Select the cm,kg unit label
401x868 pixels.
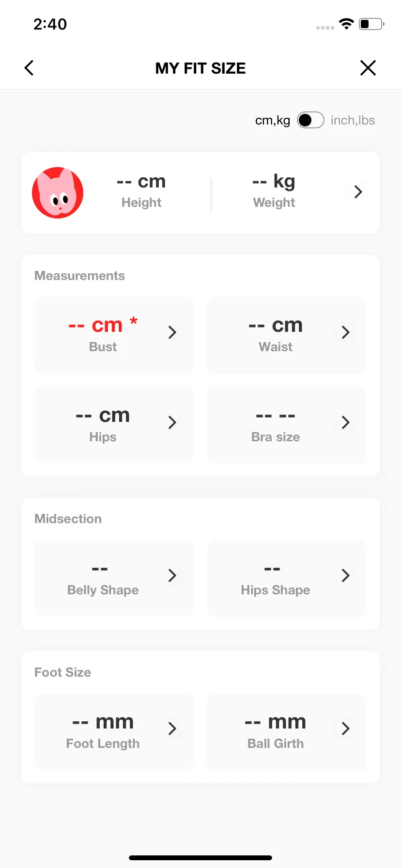click(273, 120)
